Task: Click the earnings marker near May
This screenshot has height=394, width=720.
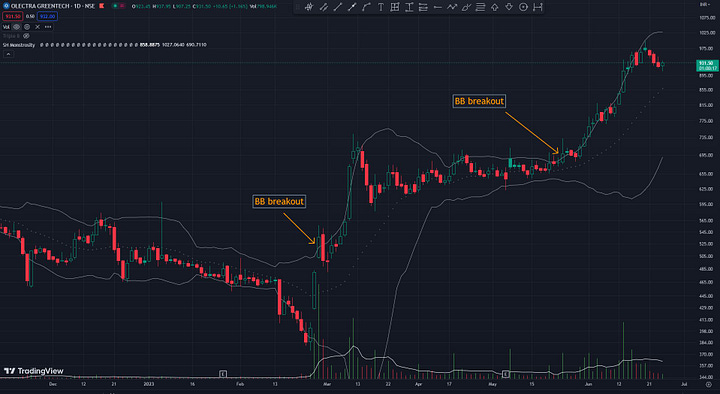Action: click(x=506, y=374)
